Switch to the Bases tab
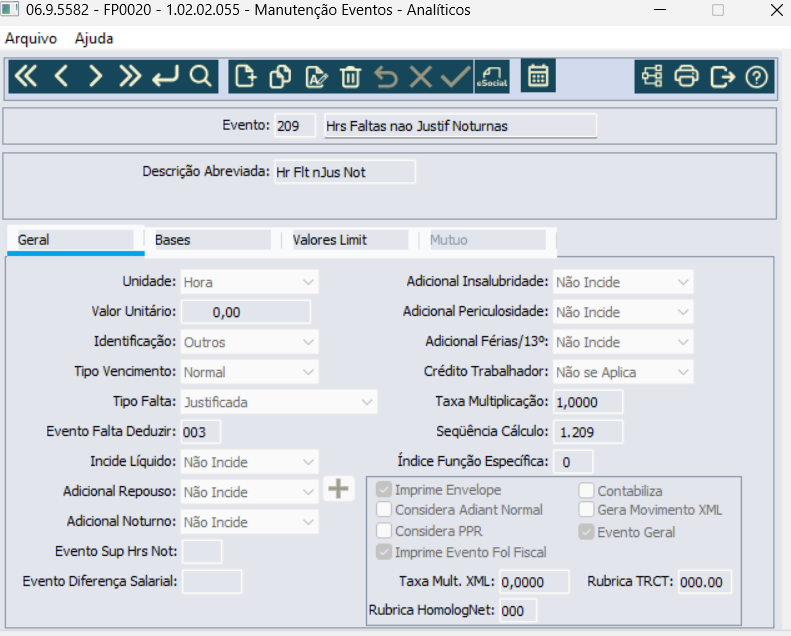 pos(212,240)
